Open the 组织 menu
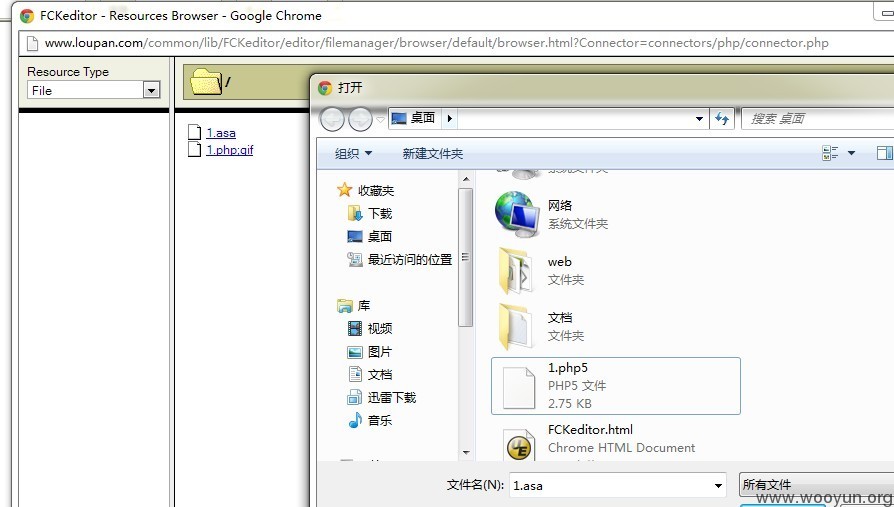This screenshot has height=507, width=894. tap(353, 153)
